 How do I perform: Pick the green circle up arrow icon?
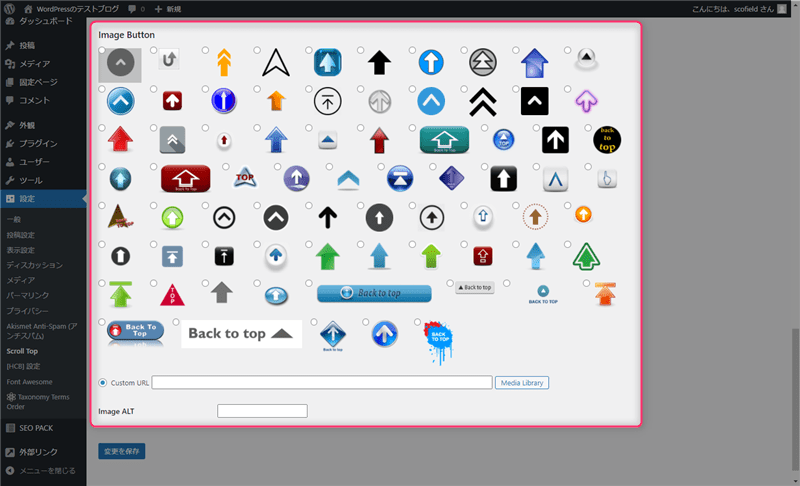172,218
